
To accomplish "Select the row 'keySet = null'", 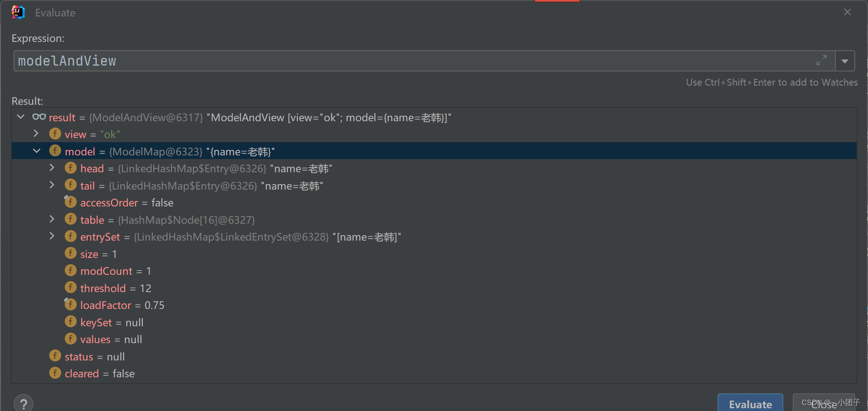I will tap(434, 322).
